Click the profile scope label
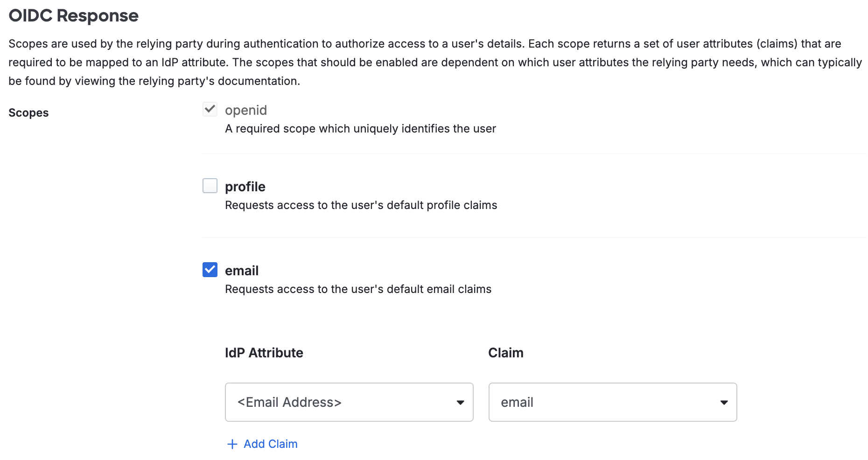The height and width of the screenshot is (460, 868). (x=245, y=186)
